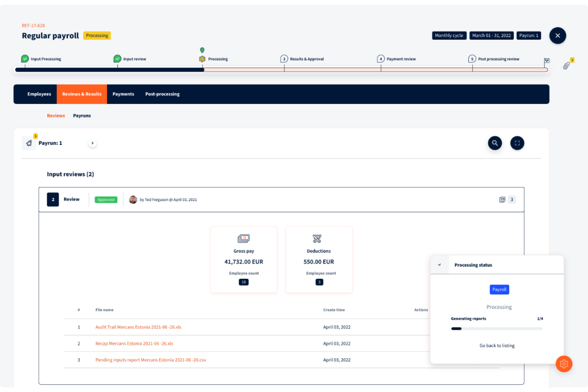
Task: Open the reports icon showing count 3
Action: [x=502, y=199]
